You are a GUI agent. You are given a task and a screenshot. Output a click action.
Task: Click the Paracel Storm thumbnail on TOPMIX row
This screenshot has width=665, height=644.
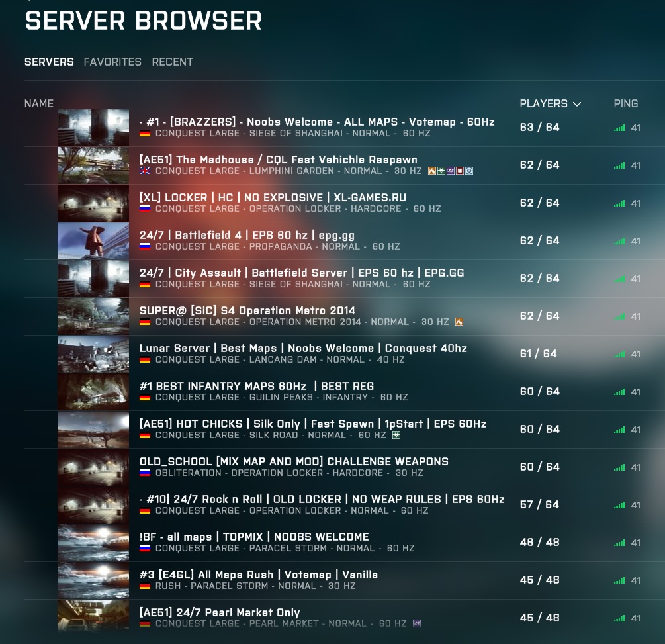pos(93,542)
